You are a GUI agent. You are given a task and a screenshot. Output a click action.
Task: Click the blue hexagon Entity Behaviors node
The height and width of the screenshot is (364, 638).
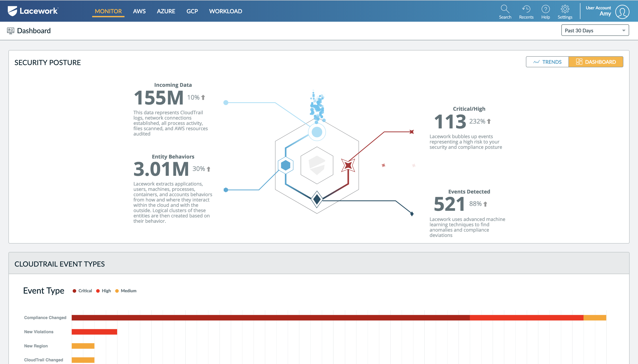(285, 165)
